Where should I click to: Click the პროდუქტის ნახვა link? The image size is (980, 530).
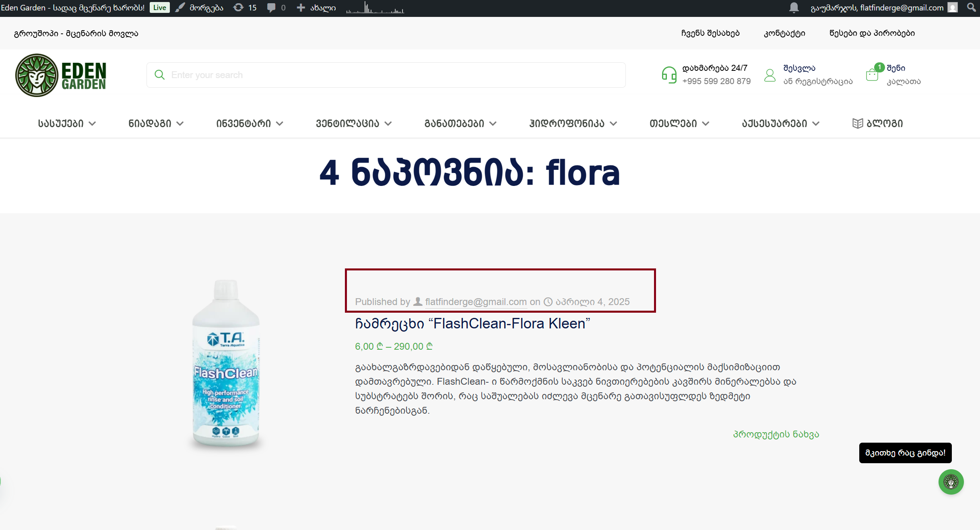coord(776,434)
